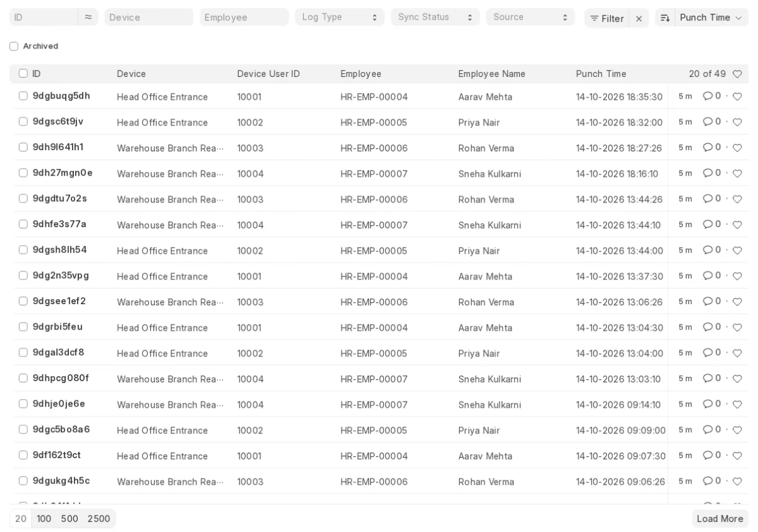Like the 9dgukg4h5c row heart icon
Image resolution: width=758 pixels, height=532 pixels.
pyautogui.click(x=737, y=481)
